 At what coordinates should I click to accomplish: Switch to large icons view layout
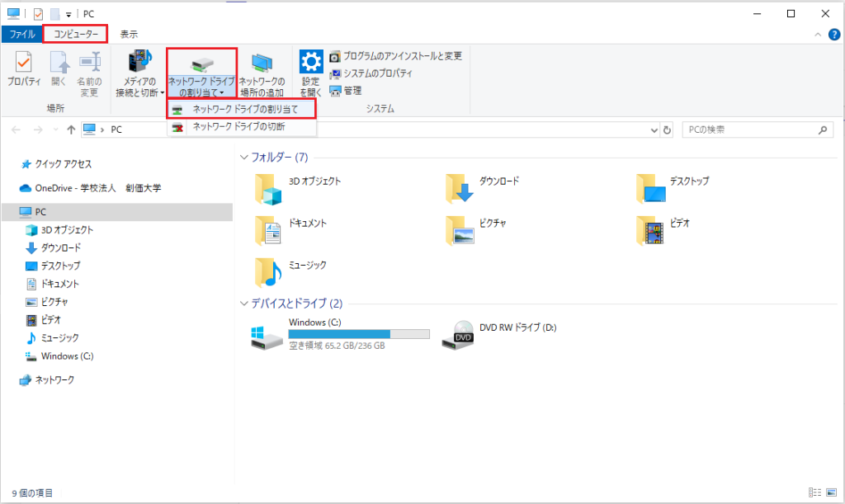point(832,492)
